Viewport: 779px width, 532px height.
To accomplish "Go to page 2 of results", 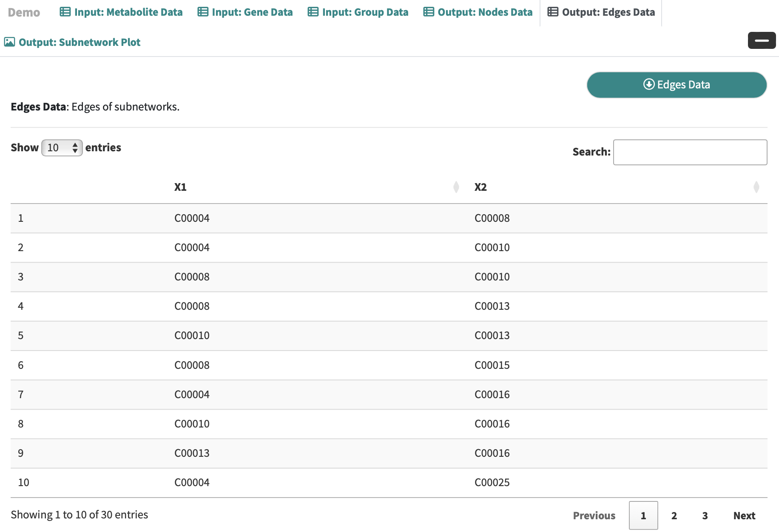I will point(674,515).
